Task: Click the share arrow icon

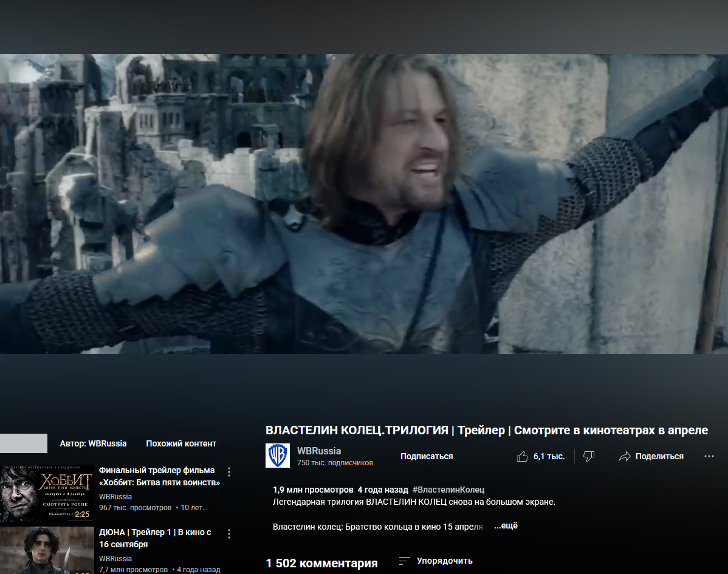Action: click(625, 457)
